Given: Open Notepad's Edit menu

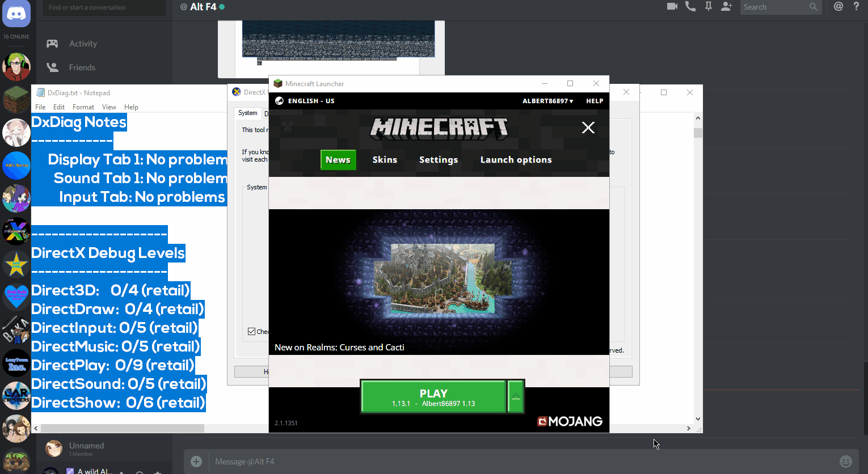Looking at the screenshot, I should 59,107.
